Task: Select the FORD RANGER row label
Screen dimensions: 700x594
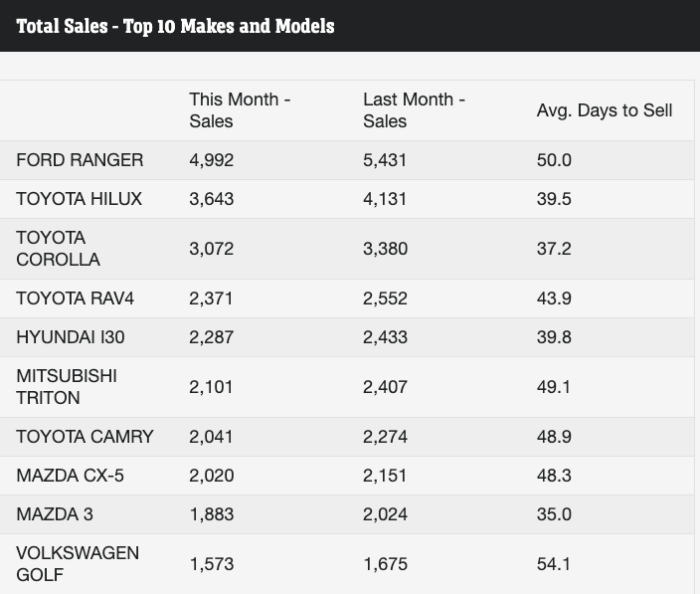Action: pos(80,160)
